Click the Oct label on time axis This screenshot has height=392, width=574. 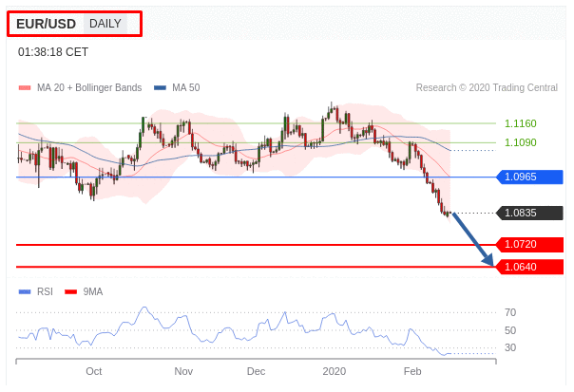(94, 371)
